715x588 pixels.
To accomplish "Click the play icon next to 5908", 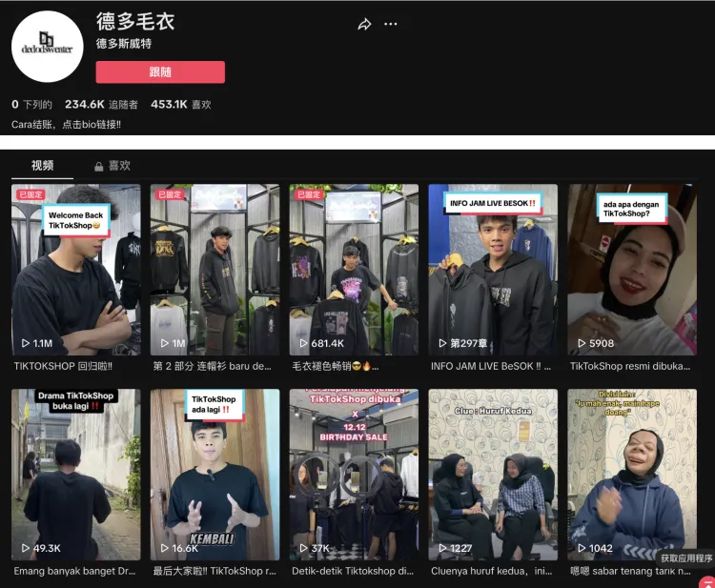I will tap(582, 343).
